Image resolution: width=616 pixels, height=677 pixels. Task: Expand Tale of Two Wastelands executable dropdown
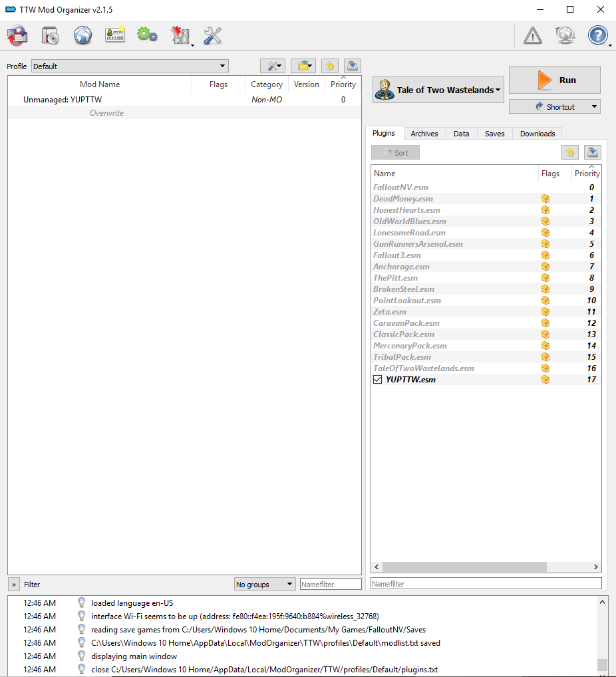pos(438,90)
